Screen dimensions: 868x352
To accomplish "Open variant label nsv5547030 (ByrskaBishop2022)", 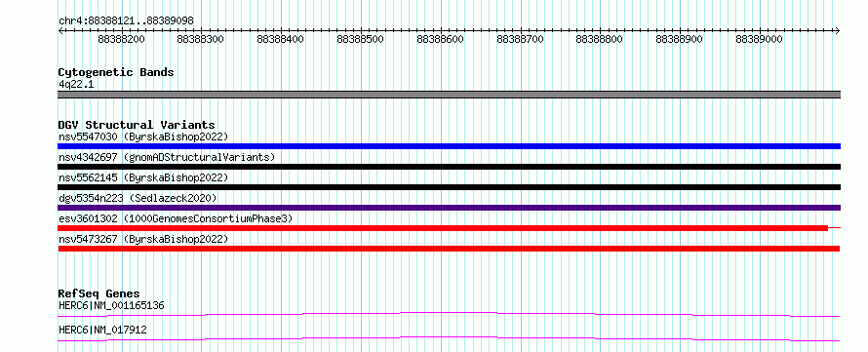I will click(x=143, y=137).
